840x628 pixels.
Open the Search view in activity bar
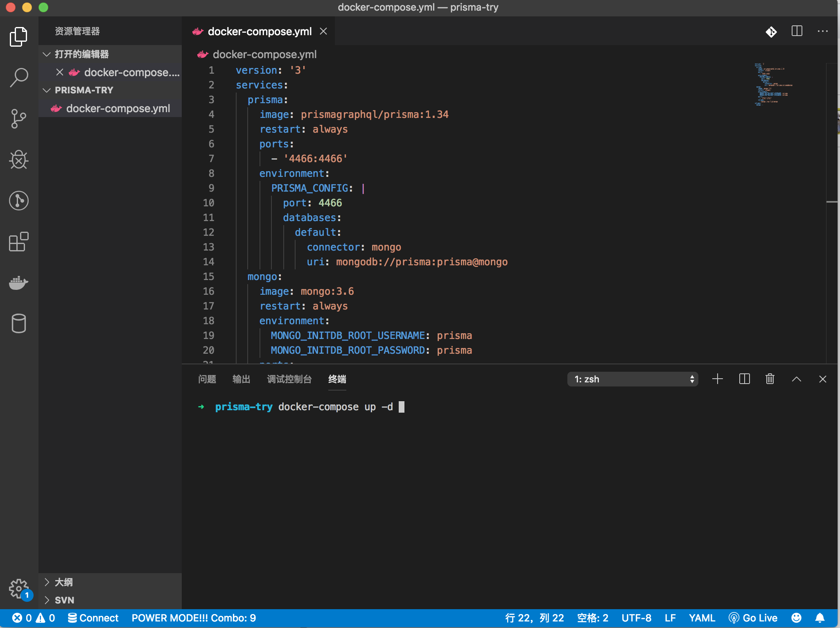(19, 77)
